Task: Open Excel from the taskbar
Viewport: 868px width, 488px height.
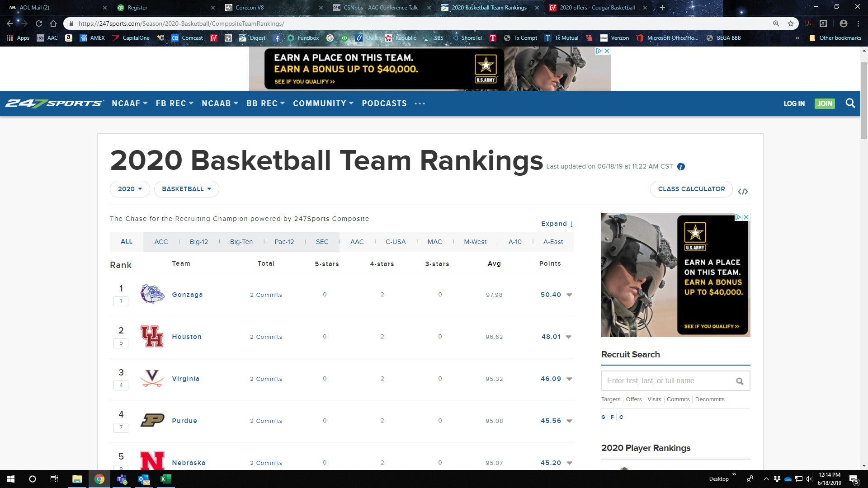Action: tap(165, 479)
